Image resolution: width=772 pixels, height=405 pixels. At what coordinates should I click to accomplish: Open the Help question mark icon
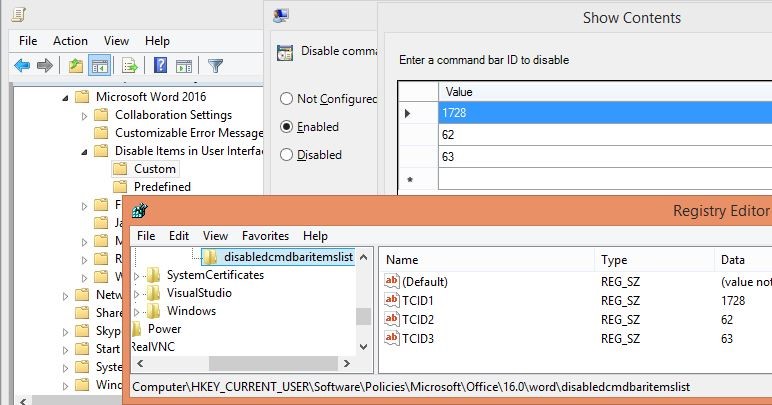[161, 65]
